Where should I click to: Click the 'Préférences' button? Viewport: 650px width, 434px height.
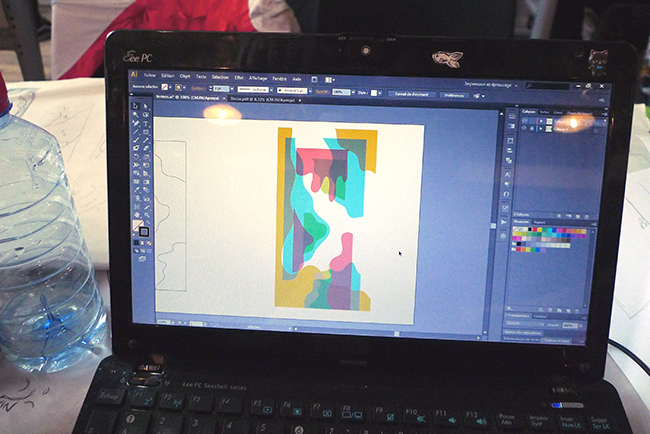point(454,95)
